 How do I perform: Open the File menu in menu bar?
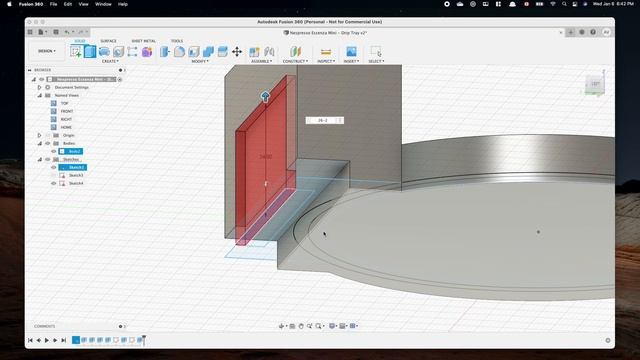coord(53,4)
